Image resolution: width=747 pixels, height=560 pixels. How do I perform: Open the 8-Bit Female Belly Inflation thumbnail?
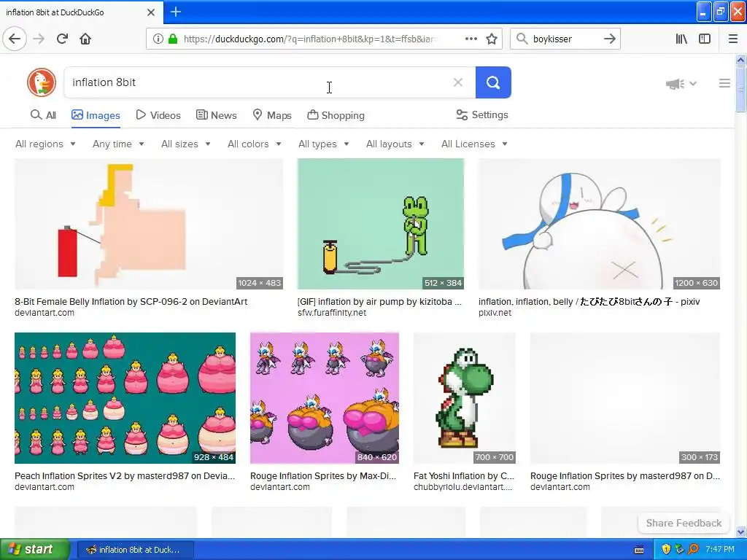click(149, 224)
